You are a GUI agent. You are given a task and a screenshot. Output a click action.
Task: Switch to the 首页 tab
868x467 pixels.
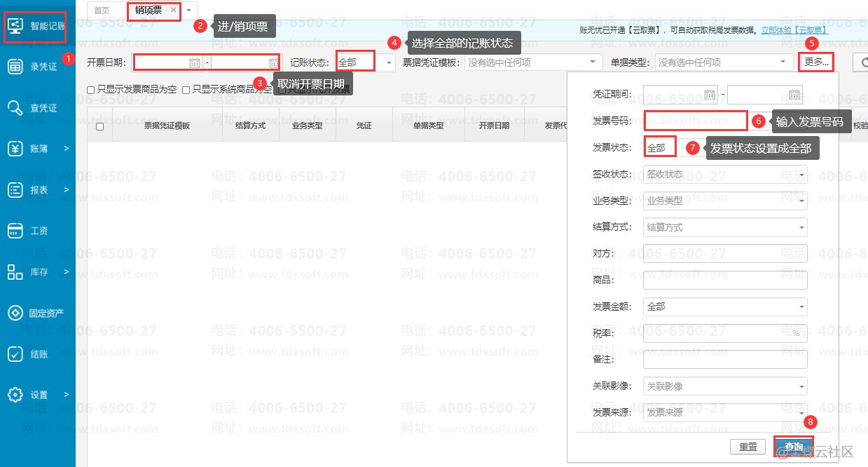tap(102, 11)
